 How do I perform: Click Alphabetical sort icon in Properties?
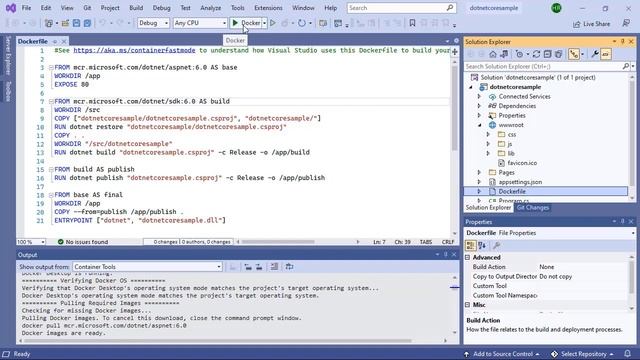pyautogui.click(x=482, y=245)
